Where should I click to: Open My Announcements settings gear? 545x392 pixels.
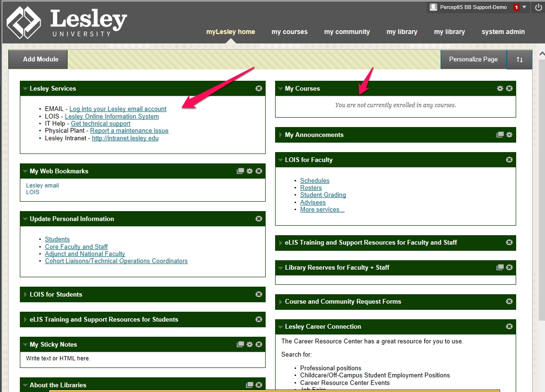(x=509, y=135)
